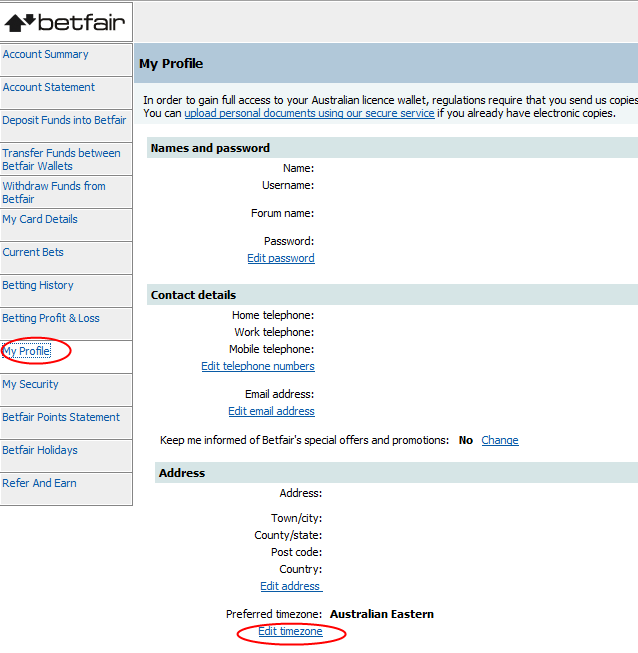
Task: Click the Username: label
Action: pyautogui.click(x=288, y=185)
